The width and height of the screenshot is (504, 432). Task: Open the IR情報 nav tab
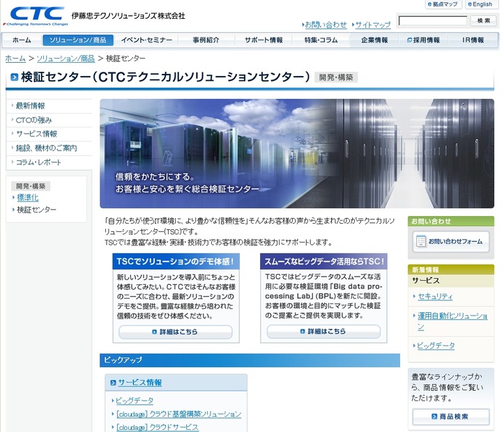[473, 40]
